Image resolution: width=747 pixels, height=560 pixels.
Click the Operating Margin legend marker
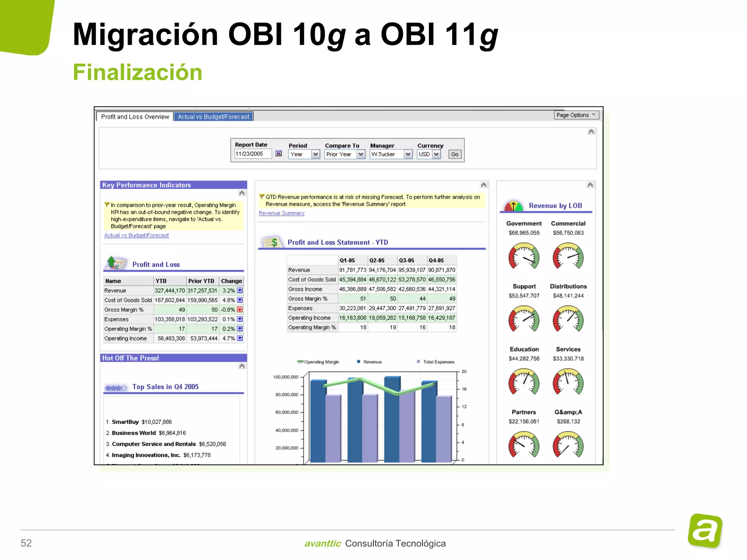coord(300,362)
